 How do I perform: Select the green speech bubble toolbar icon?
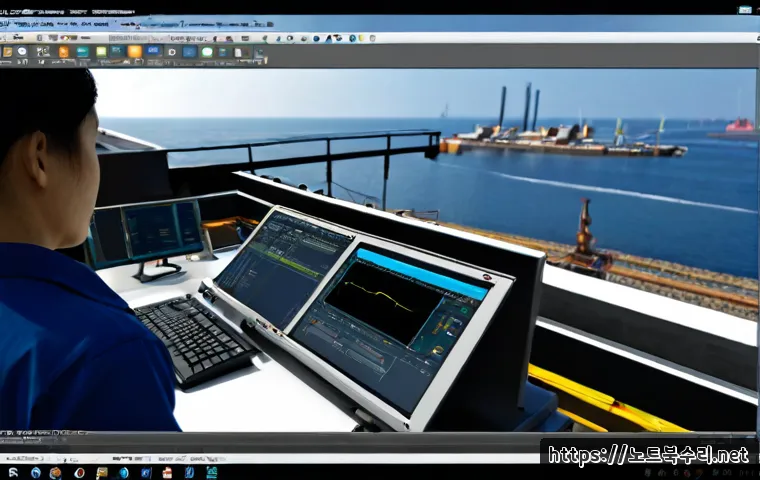coord(207,52)
